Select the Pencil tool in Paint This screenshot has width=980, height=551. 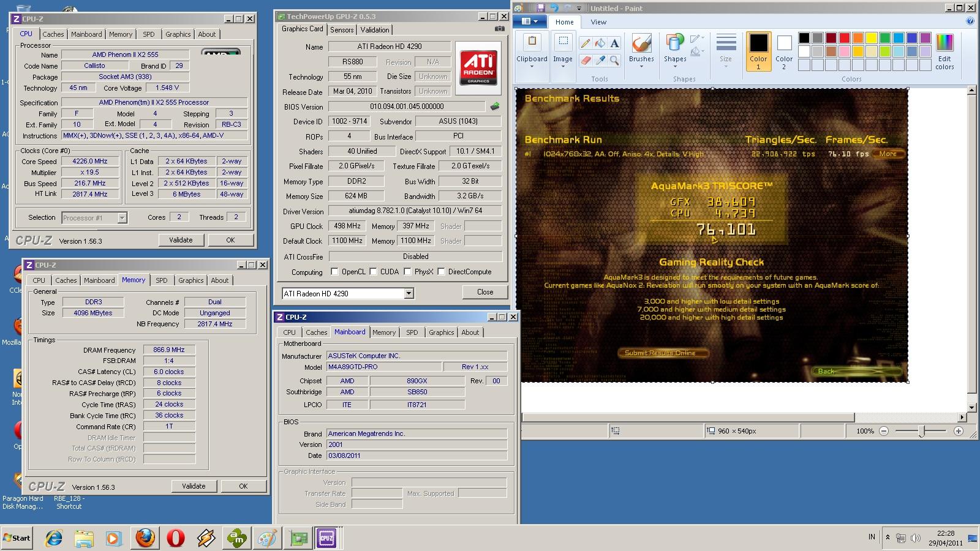(x=586, y=43)
